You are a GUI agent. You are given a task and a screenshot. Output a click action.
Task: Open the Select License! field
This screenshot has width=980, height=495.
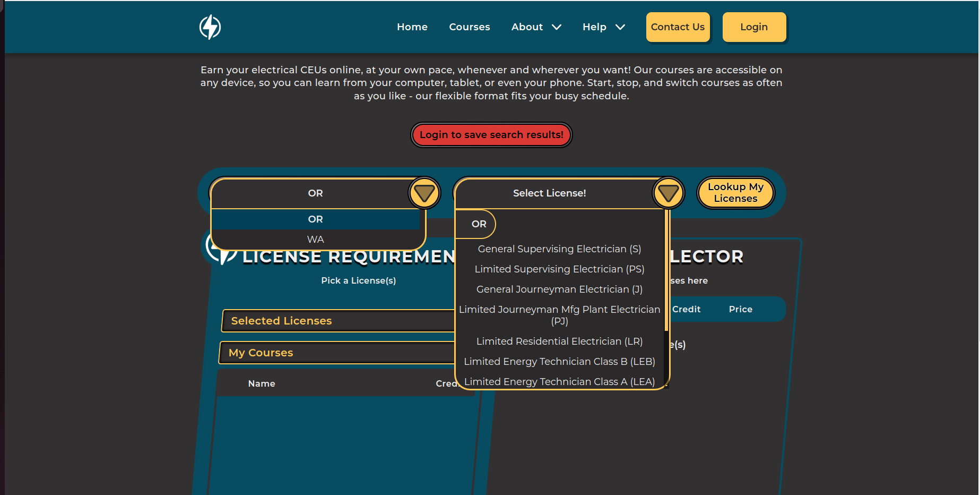click(x=549, y=193)
